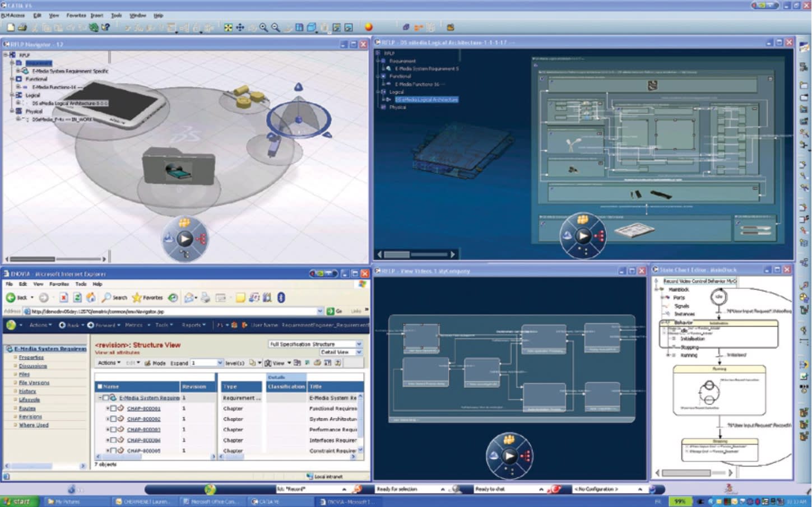Click the Fit All In icon in CATIA toolbar
Screen dimensions: 812x507
coord(228,27)
